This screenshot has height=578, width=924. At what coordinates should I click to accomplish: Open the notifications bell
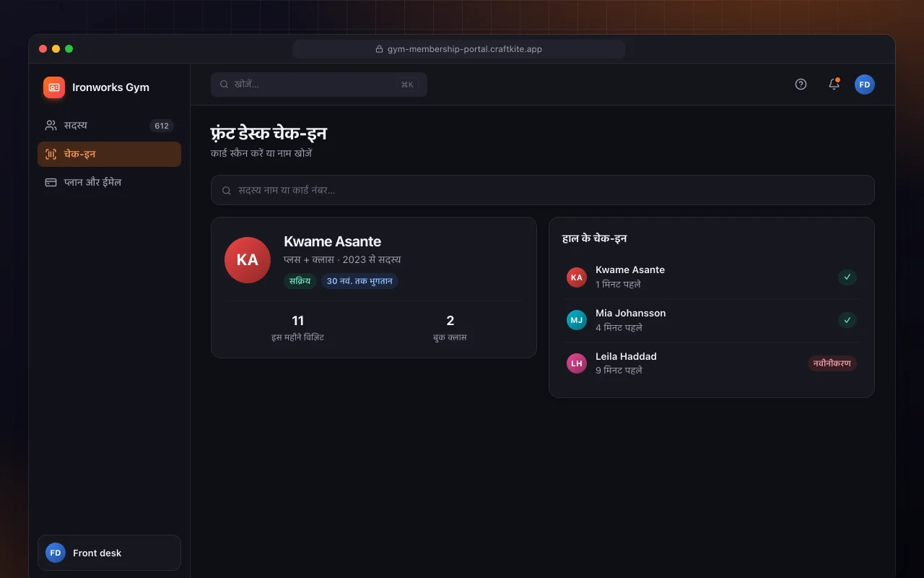834,85
